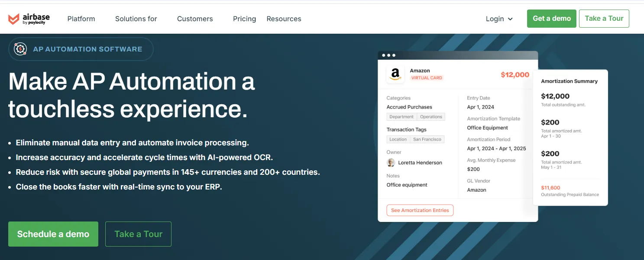Go to the Pricing page
The height and width of the screenshot is (260, 644).
244,19
